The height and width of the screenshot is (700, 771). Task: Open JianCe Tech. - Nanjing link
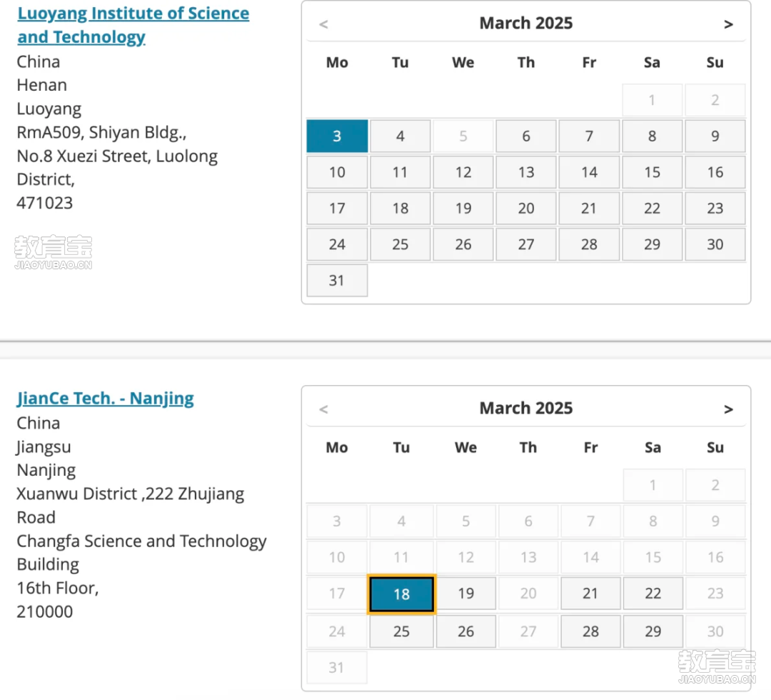[105, 398]
